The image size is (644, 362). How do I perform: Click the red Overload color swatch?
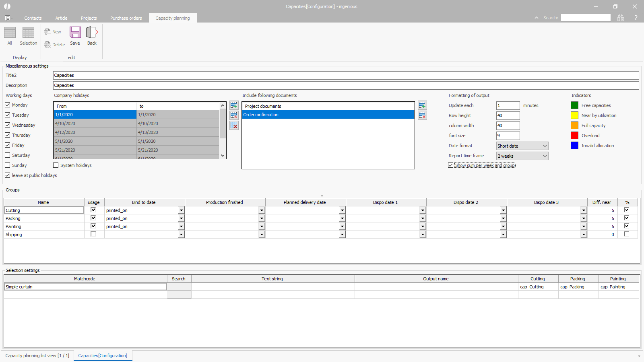coord(574,136)
